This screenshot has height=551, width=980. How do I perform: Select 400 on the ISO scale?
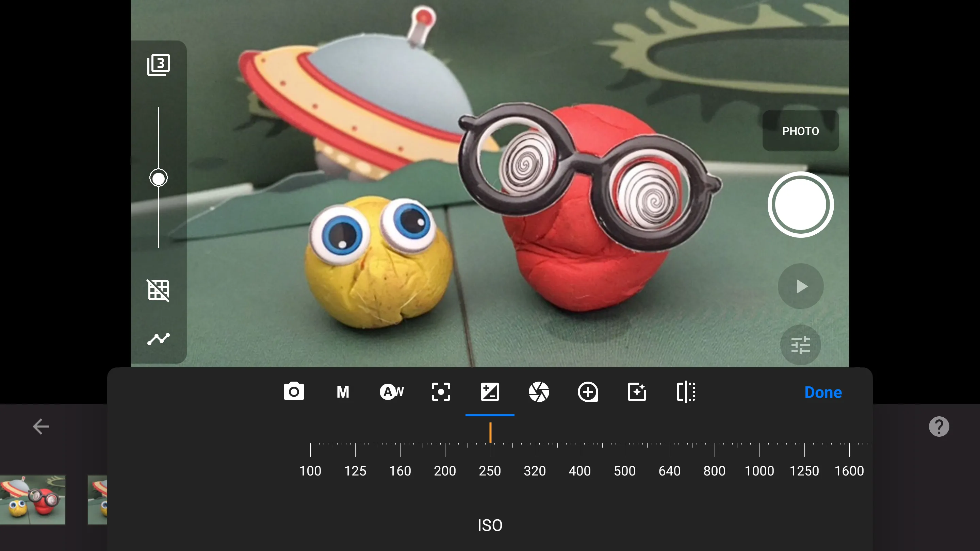click(580, 471)
